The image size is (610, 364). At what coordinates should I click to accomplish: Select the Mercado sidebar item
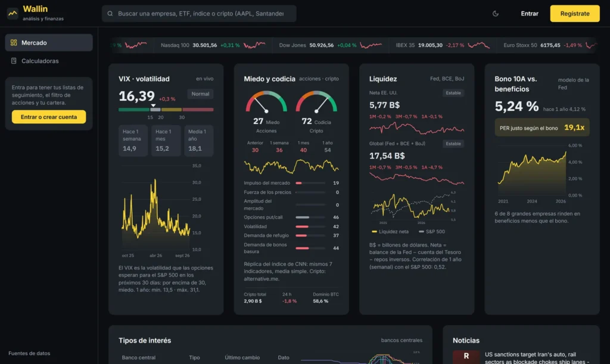[x=49, y=43]
